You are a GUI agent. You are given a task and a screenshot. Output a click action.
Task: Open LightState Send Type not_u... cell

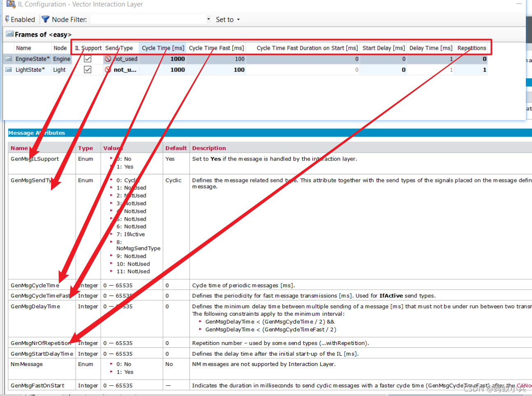click(120, 70)
